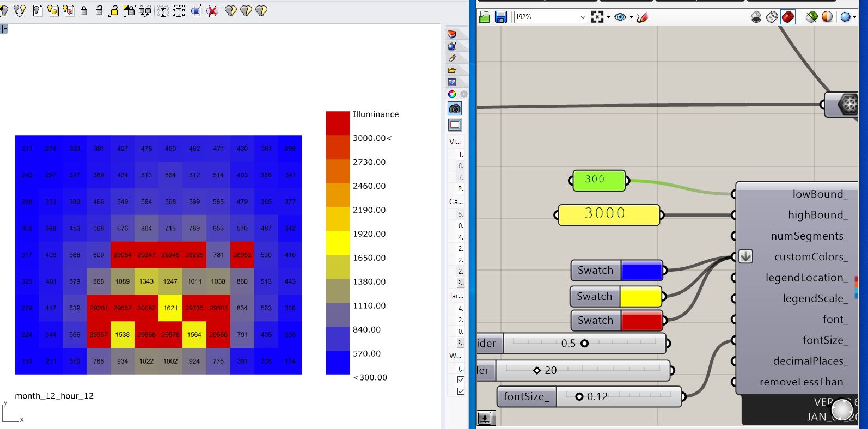The image size is (868, 429).
Task: Click the open grey padlock Unlock icon
Action: tap(99, 10)
